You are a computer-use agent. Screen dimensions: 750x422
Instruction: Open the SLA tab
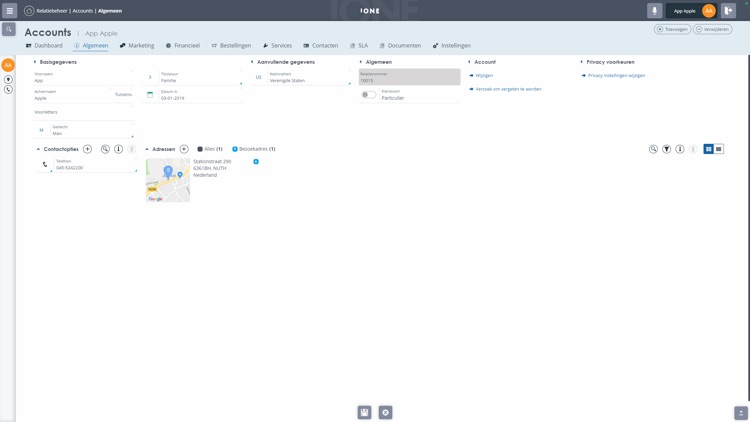pos(359,45)
